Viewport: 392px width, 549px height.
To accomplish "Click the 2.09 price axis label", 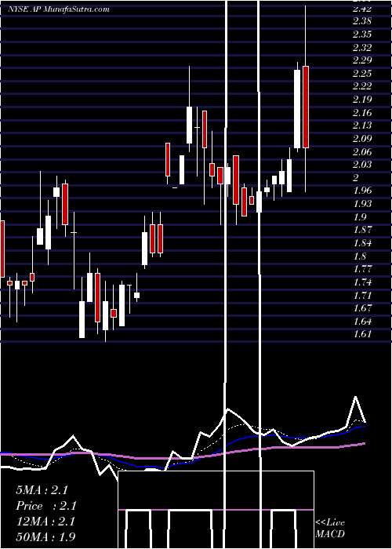I will [x=362, y=139].
